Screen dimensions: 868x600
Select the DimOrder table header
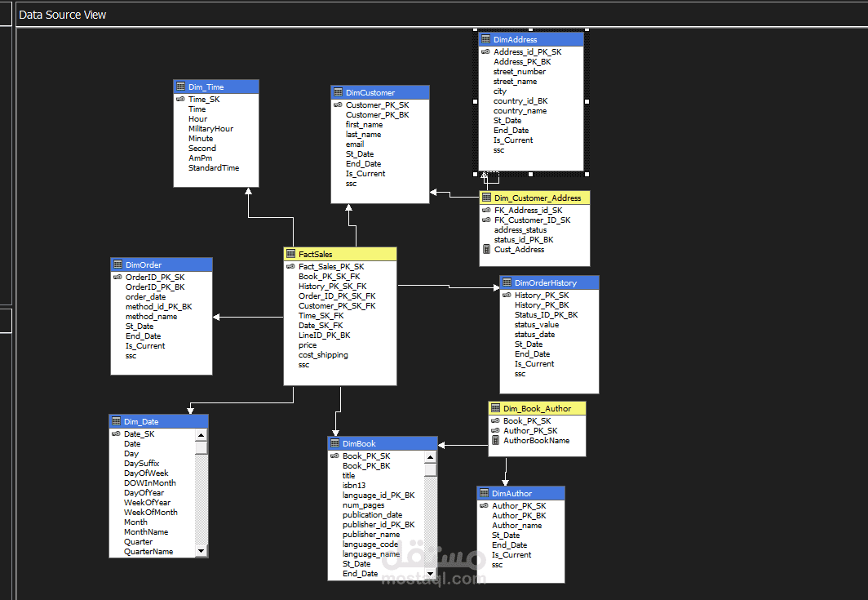click(162, 264)
